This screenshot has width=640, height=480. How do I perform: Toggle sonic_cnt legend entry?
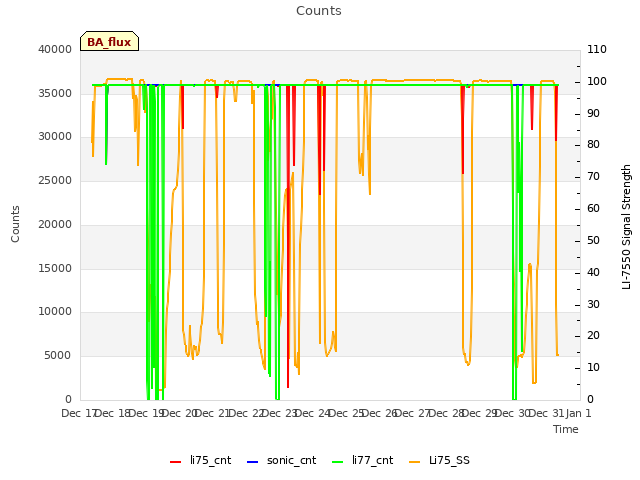[x=281, y=461]
